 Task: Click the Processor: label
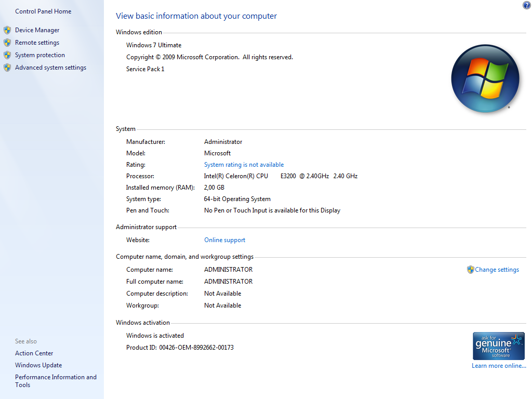coord(140,176)
